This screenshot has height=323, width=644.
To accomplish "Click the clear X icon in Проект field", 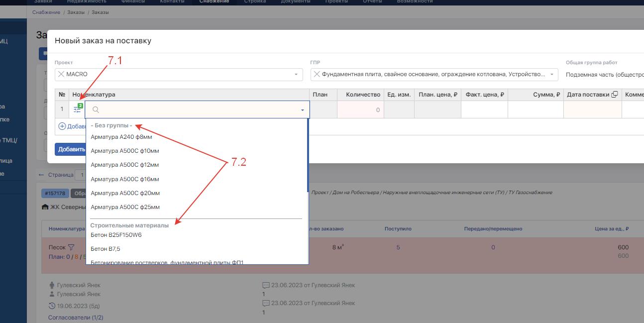I will click(61, 74).
